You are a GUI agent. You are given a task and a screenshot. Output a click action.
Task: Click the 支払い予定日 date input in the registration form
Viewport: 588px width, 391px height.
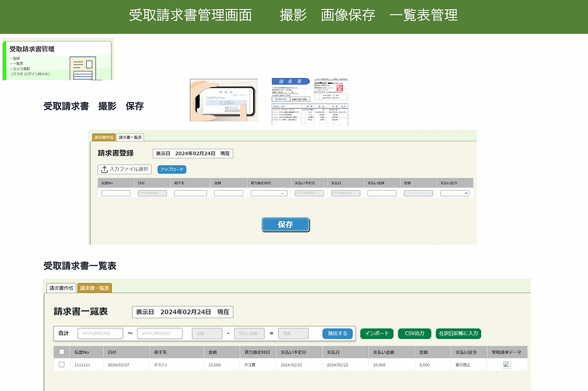(309, 194)
